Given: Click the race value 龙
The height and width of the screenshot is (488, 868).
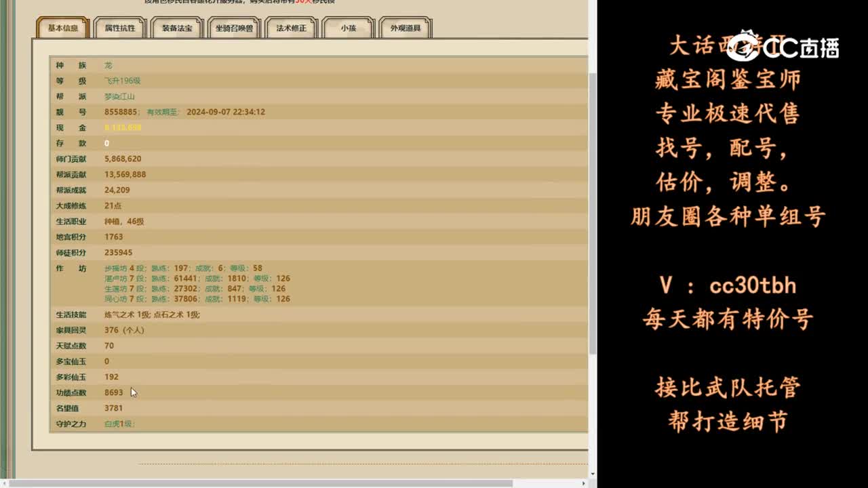Looking at the screenshot, I should tap(108, 65).
